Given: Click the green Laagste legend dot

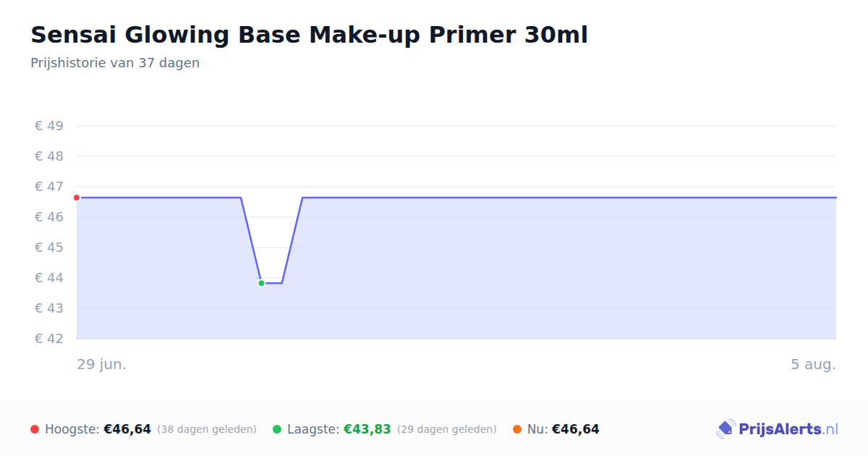Looking at the screenshot, I should coord(277,429).
